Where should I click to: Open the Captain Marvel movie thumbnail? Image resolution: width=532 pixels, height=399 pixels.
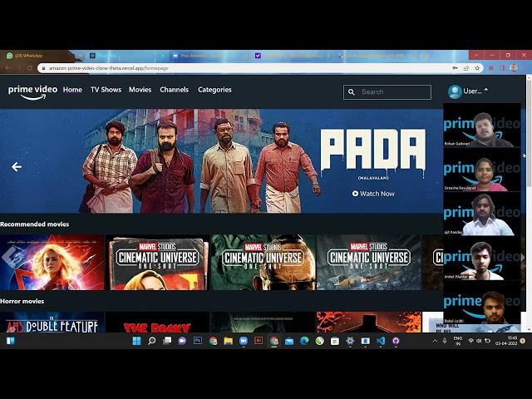click(x=52, y=262)
